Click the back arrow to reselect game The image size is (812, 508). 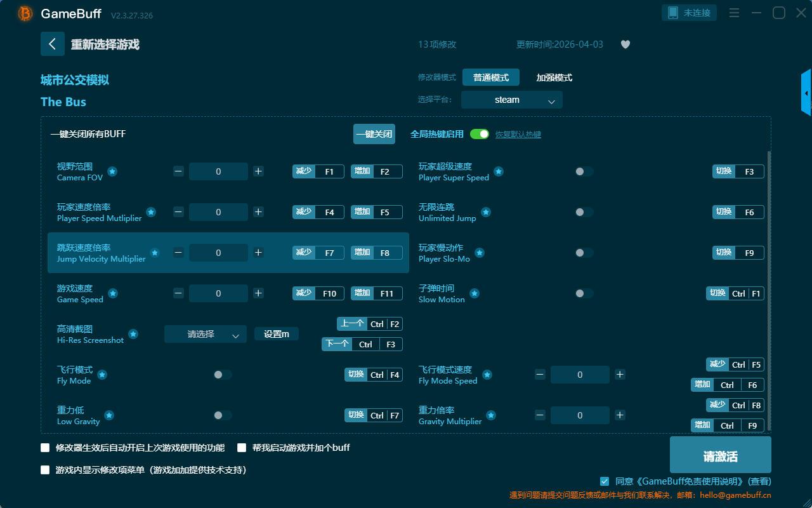pos(53,44)
